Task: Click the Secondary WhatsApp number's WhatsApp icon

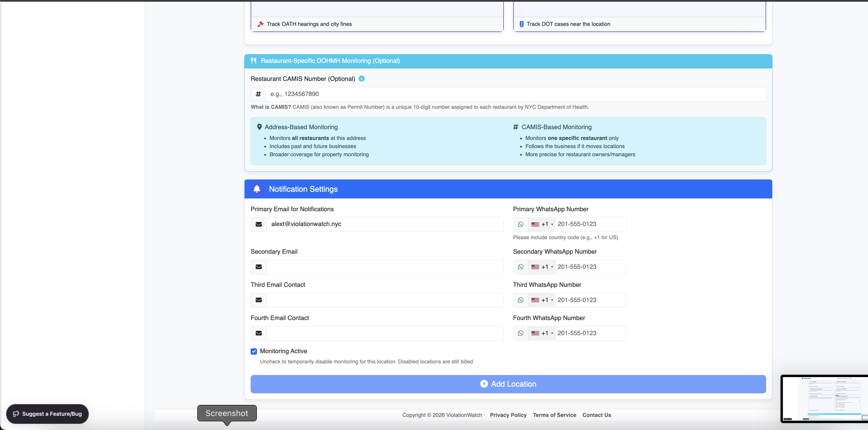Action: point(521,267)
